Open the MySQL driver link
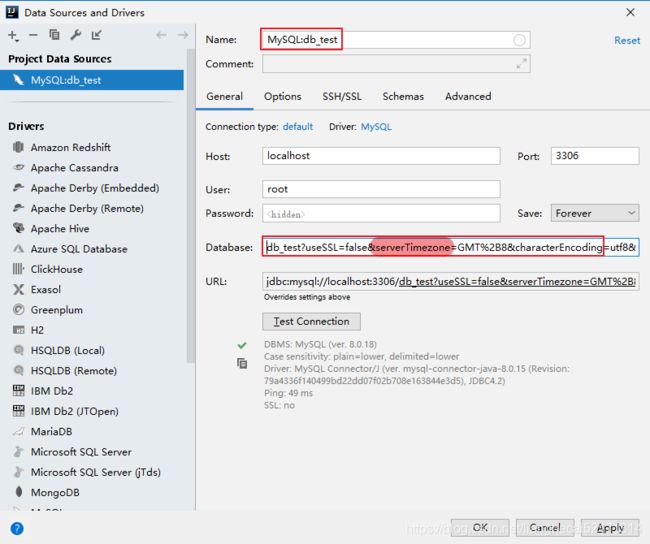This screenshot has width=650, height=544. [376, 126]
